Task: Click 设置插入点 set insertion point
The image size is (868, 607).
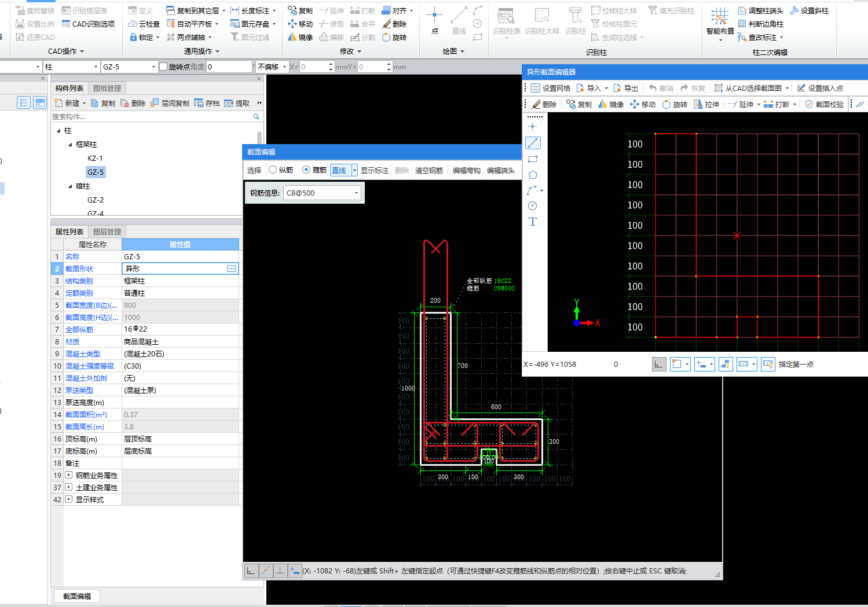Action: pyautogui.click(x=820, y=88)
